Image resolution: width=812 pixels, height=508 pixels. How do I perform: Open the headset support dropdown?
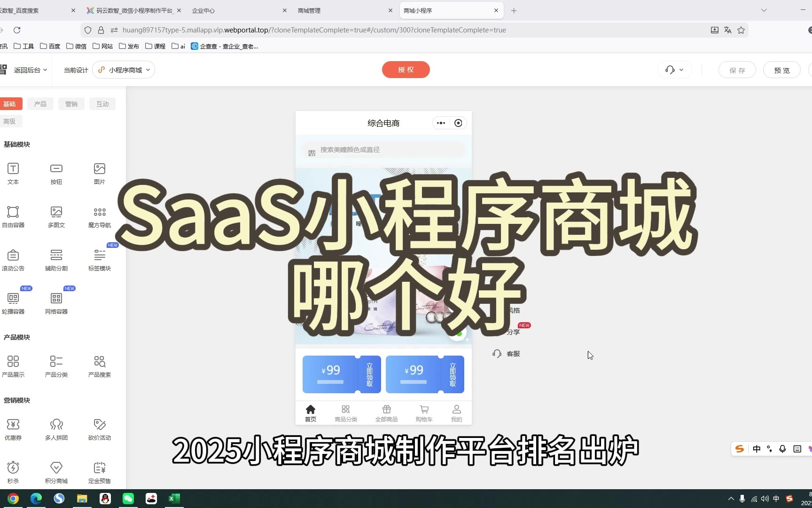pos(674,70)
